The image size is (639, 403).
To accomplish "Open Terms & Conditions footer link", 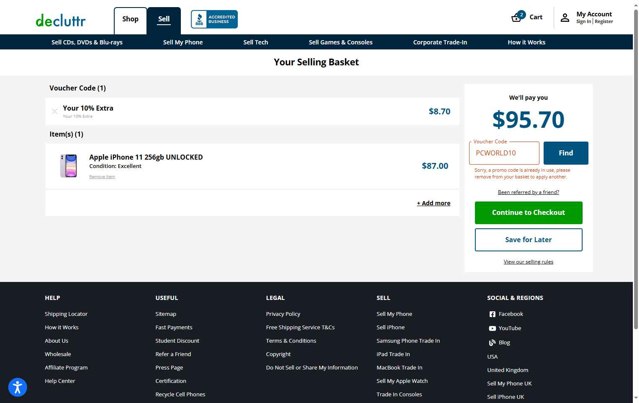I will pyautogui.click(x=291, y=341).
